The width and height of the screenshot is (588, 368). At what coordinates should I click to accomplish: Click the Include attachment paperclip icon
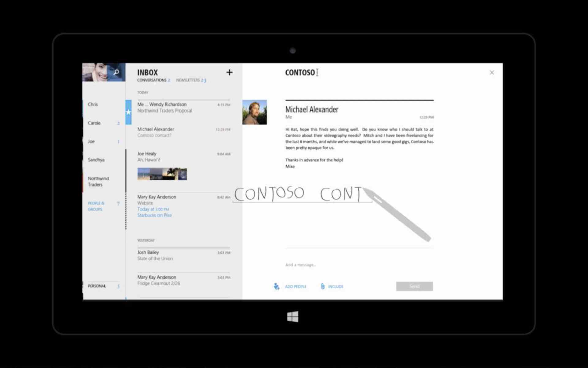pyautogui.click(x=322, y=286)
